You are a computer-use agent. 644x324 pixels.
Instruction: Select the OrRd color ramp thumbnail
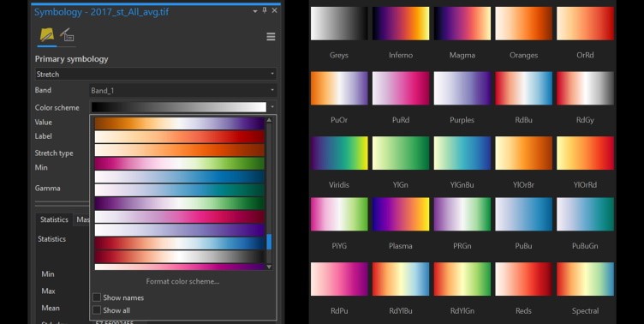point(585,23)
